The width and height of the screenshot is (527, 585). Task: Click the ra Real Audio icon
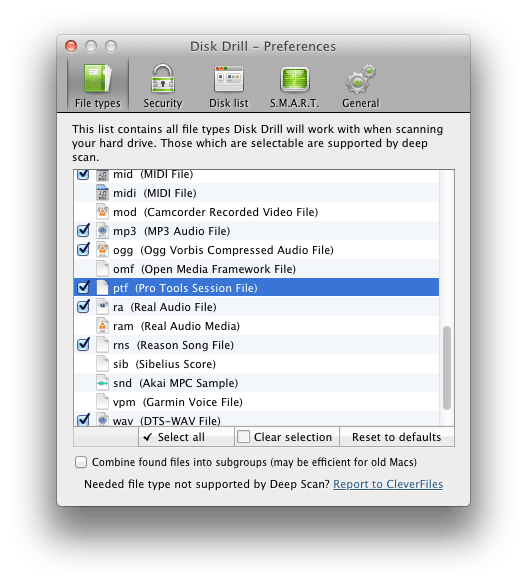coord(102,307)
